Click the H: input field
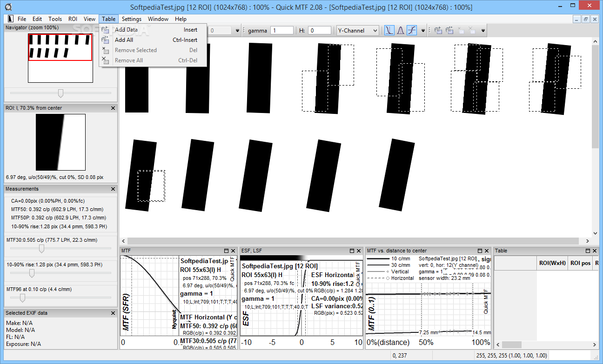603x364 pixels. [320, 31]
